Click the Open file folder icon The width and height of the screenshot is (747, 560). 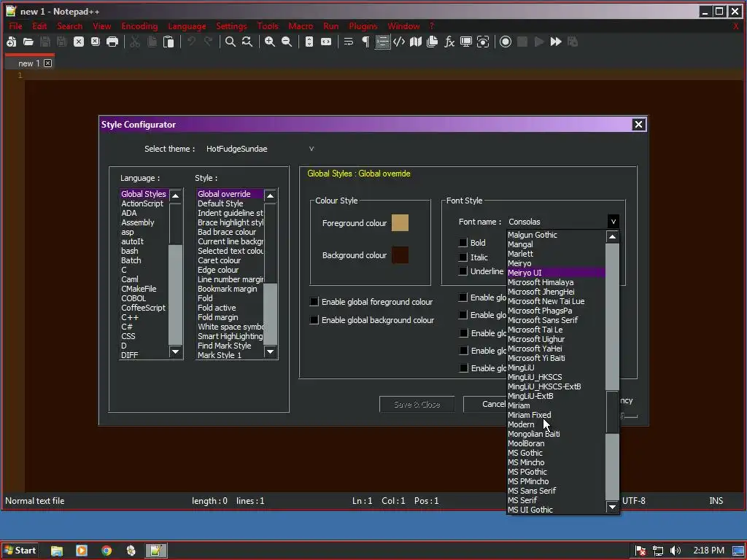tap(28, 42)
